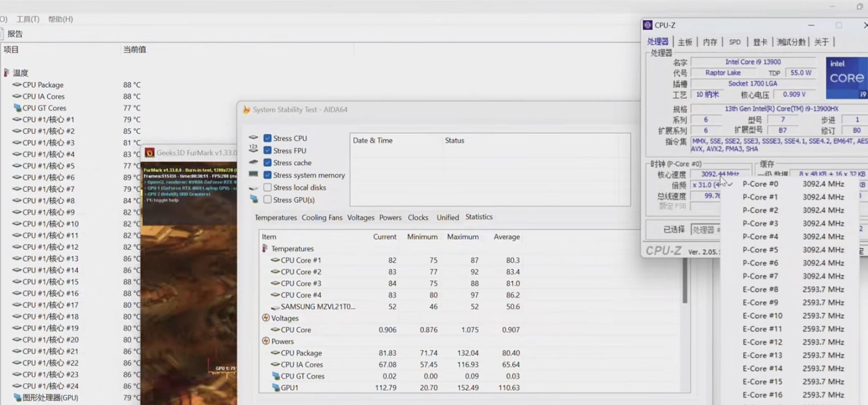Open the 关于 tab in CPU-Z
This screenshot has width=868, height=405.
tap(821, 42)
